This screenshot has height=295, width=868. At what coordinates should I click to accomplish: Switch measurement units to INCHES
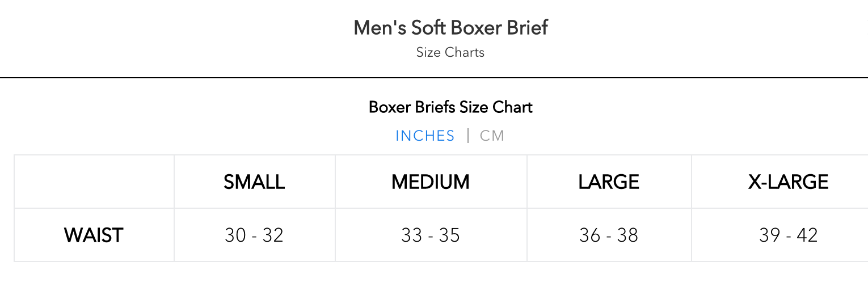click(x=425, y=136)
